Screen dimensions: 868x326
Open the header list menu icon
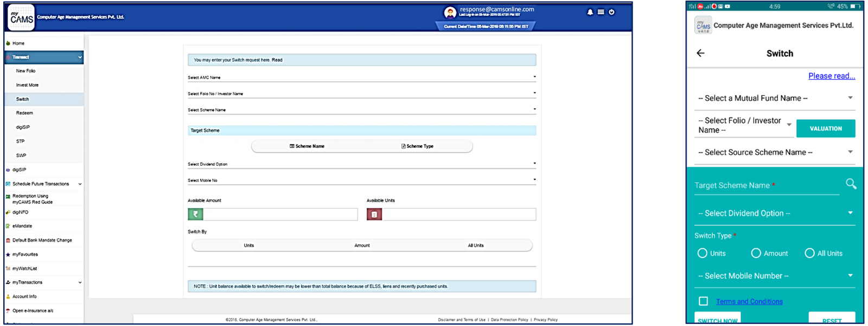tap(601, 12)
